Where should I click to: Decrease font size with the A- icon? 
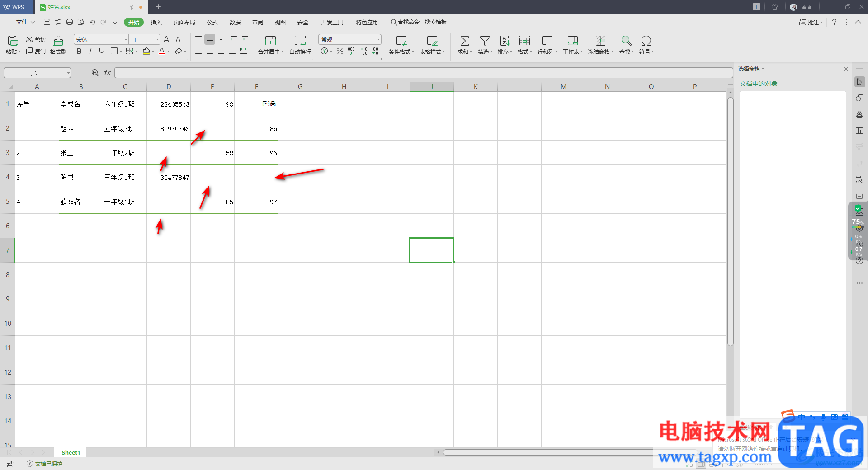pos(179,39)
